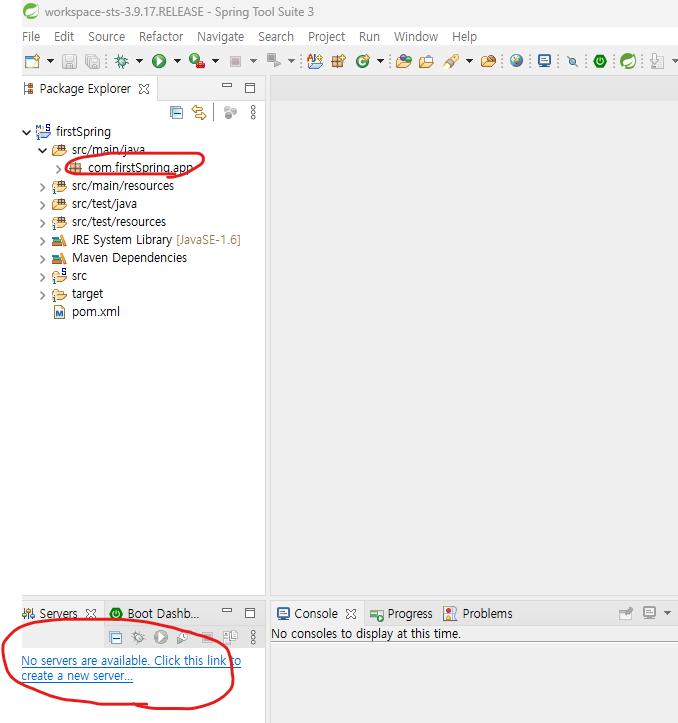The height and width of the screenshot is (723, 678).
Task: Click Debug server icon in Servers toolbar
Action: [138, 638]
